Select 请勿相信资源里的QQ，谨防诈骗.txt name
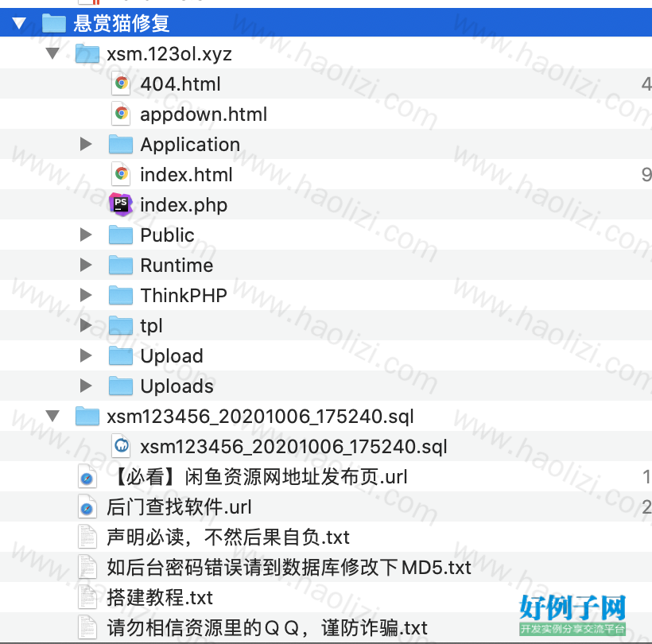 267,628
